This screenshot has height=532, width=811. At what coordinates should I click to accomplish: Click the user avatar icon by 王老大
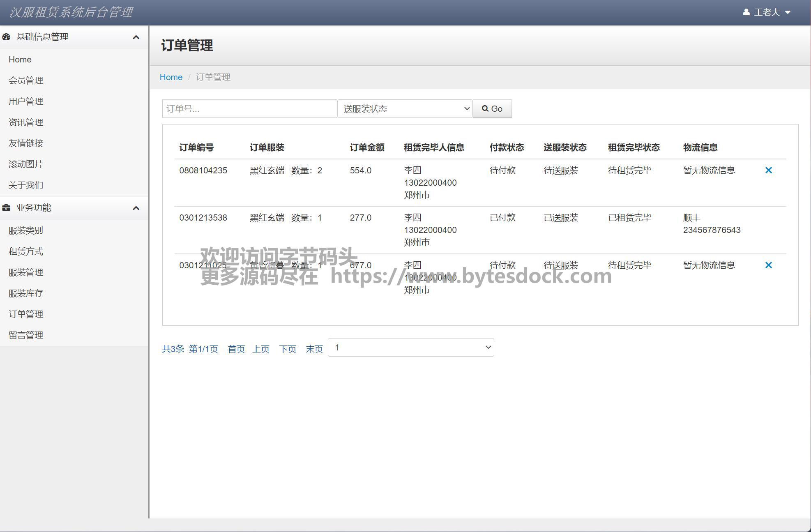pos(746,12)
